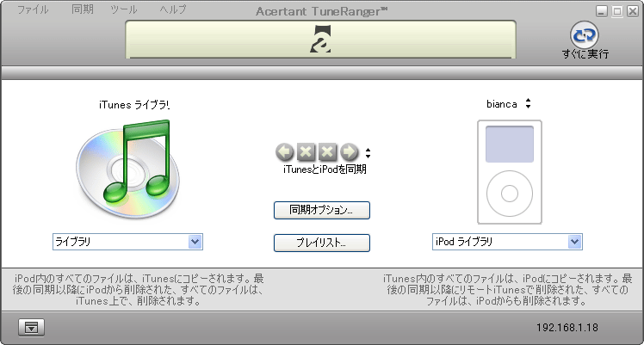Click the first X sync mode button

[x=306, y=151]
